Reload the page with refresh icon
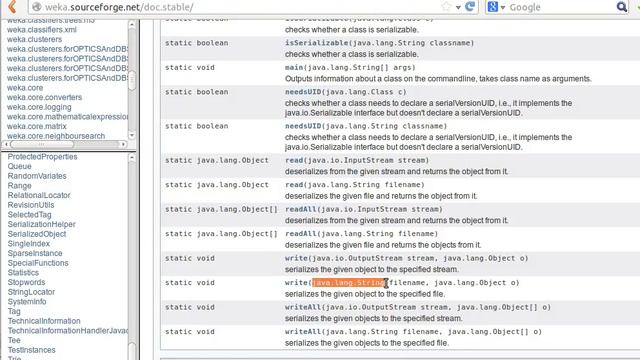The height and width of the screenshot is (360, 640). [x=470, y=7]
